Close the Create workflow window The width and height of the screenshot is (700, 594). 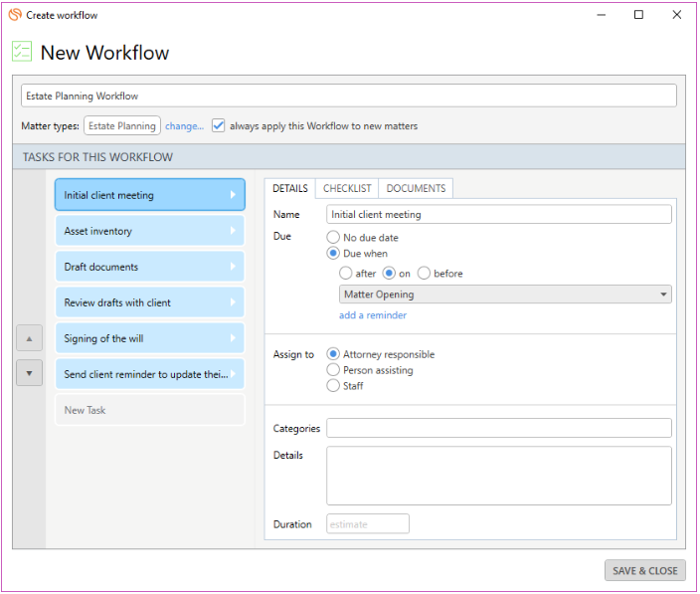[x=677, y=15]
